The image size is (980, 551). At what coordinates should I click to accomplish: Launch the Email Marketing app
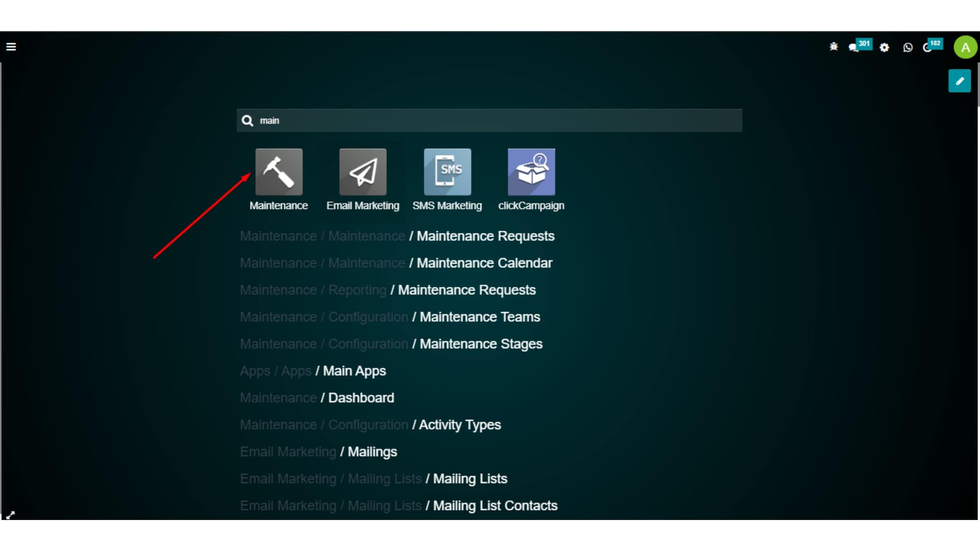363,172
